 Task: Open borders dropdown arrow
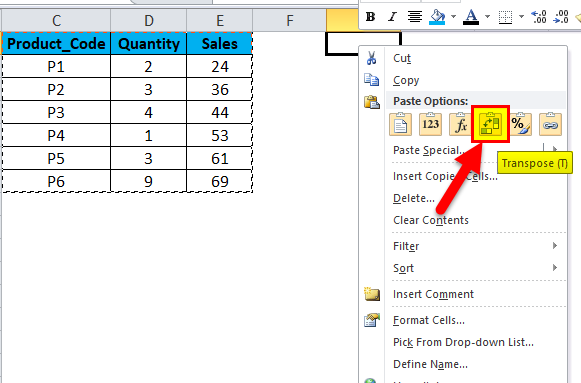pos(521,17)
